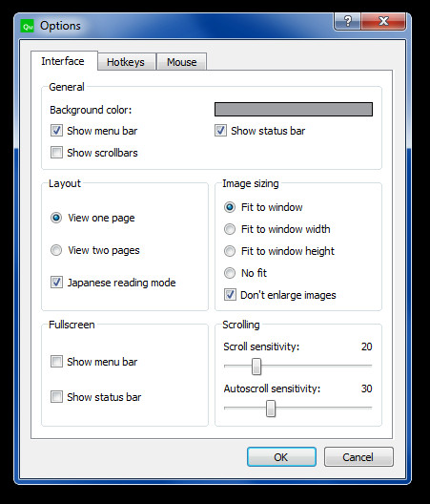Dismiss the dialog with Cancel
The width and height of the screenshot is (430, 504).
point(358,456)
